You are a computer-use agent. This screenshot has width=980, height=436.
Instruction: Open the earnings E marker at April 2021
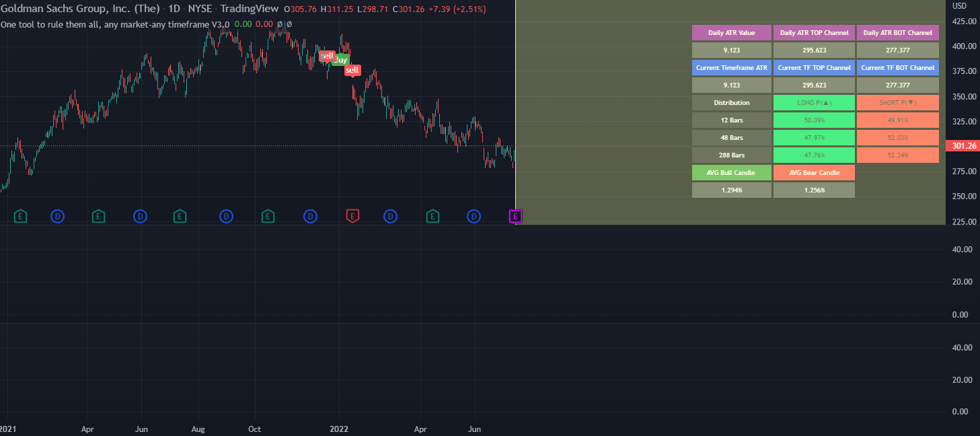coord(98,216)
